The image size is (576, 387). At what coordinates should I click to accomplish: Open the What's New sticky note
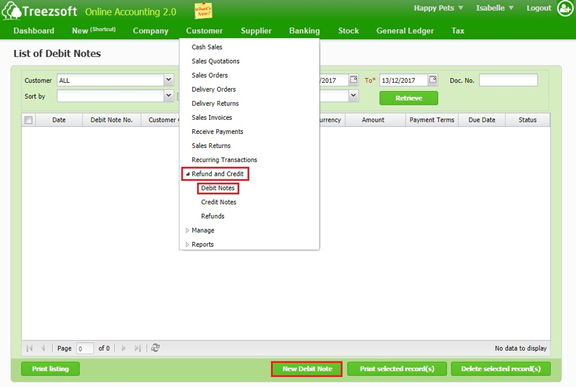pos(203,10)
